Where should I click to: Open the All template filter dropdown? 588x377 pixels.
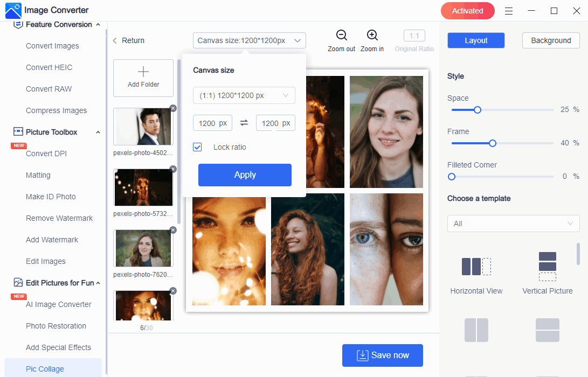[513, 224]
